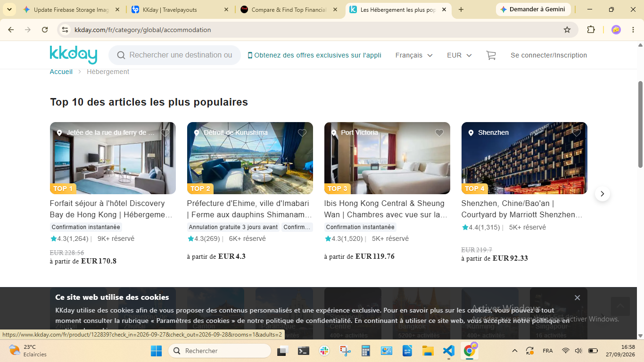Favorite the Ibis Hong Kong card heart
The height and width of the screenshot is (362, 644).
point(439,133)
